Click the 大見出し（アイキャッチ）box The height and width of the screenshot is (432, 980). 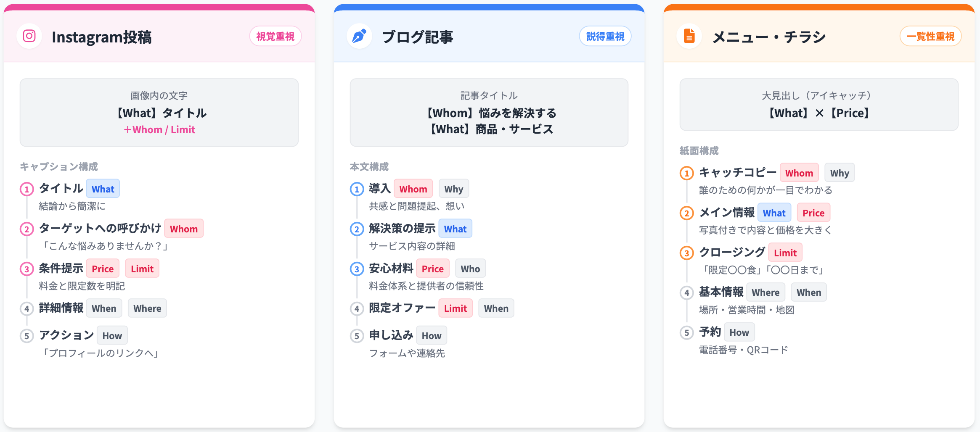point(818,105)
